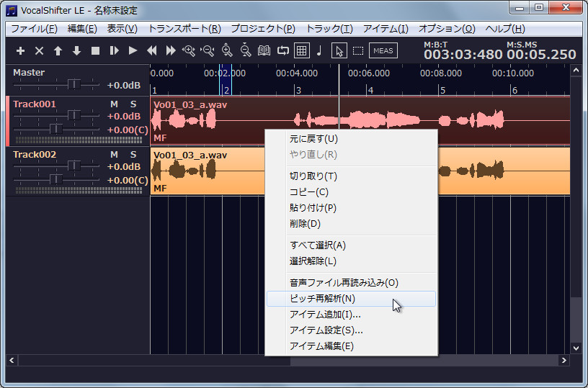Viewport: 588px width, 388px height.
Task: Open the 編集(E) menu
Action: click(x=82, y=29)
